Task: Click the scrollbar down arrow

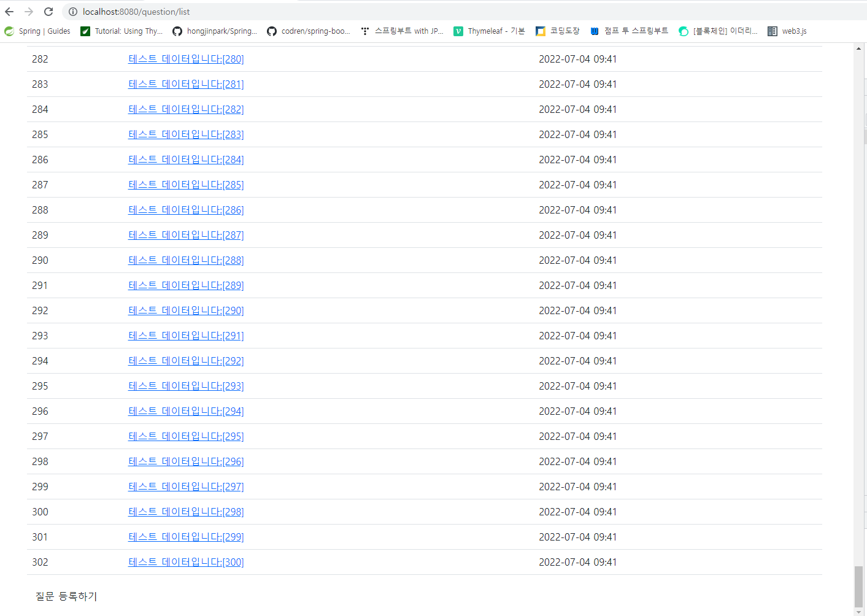Action: [858, 612]
